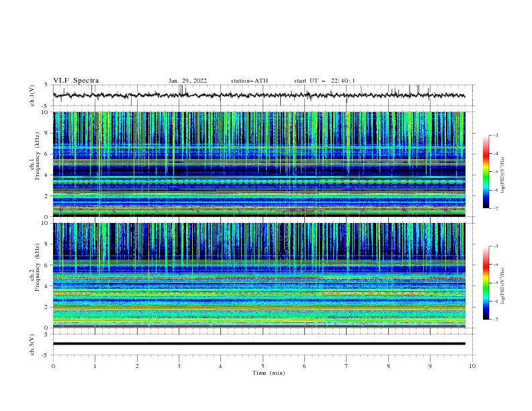The height and width of the screenshot is (411, 532).
Task: Click time axis tick label '10'
Action: [x=472, y=366]
